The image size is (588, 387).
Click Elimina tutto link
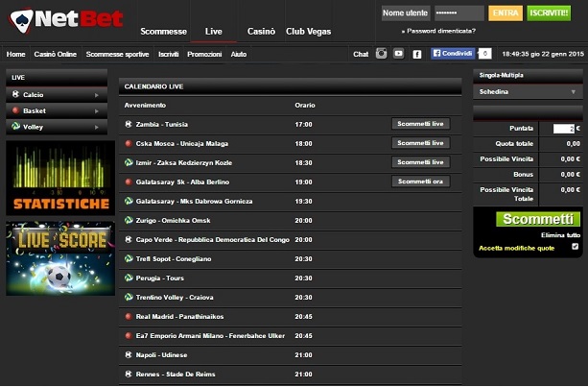(x=560, y=235)
